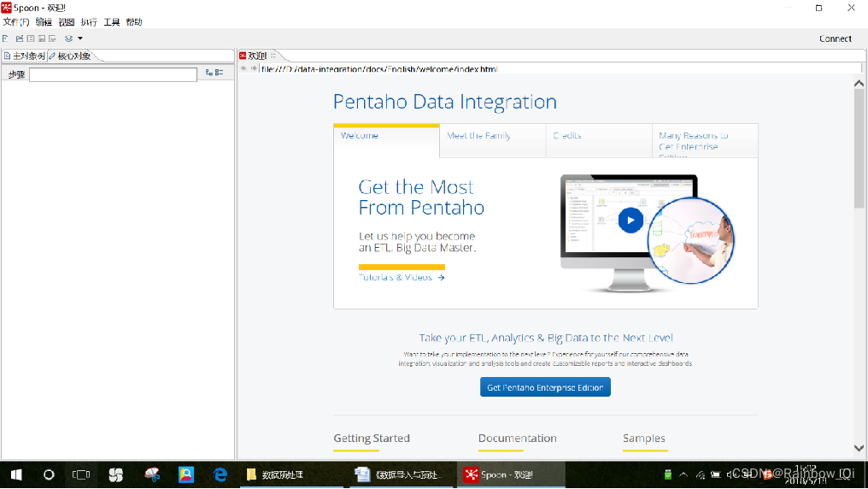Close the 欢迎! tab
Image resolution: width=868 pixels, height=489 pixels.
[273, 56]
